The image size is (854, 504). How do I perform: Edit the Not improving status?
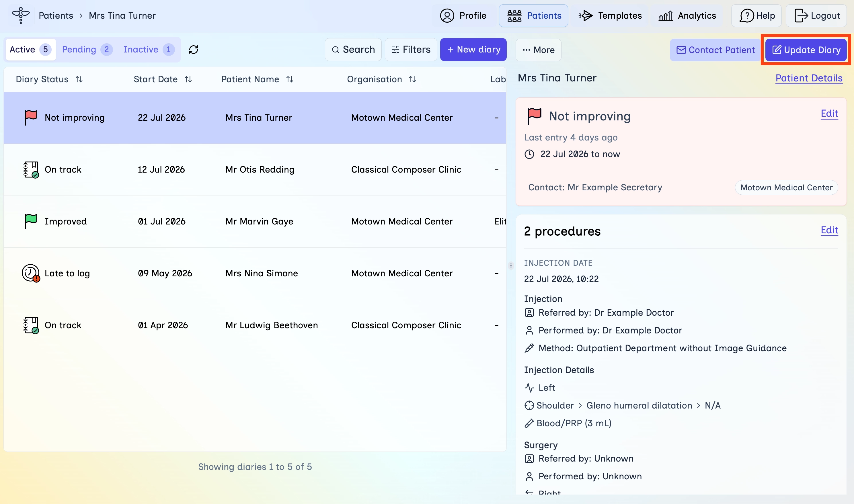[x=829, y=114]
